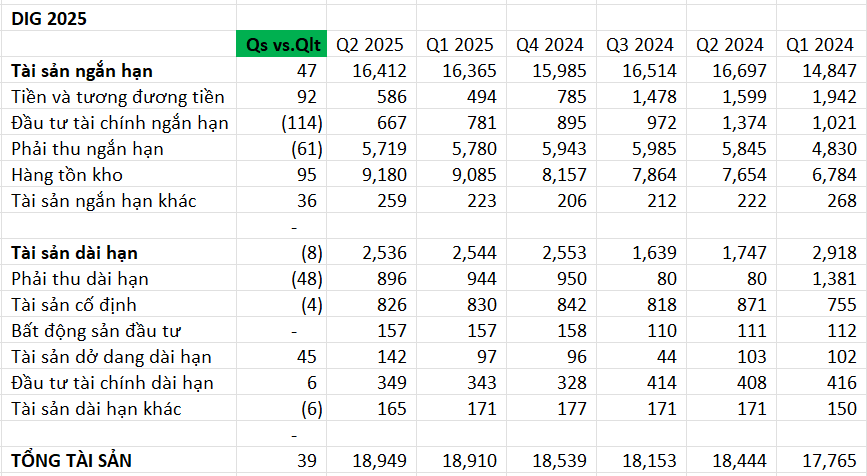Image resolution: width=867 pixels, height=476 pixels.
Task: Select the cell with value 15,985
Action: pyautogui.click(x=551, y=71)
